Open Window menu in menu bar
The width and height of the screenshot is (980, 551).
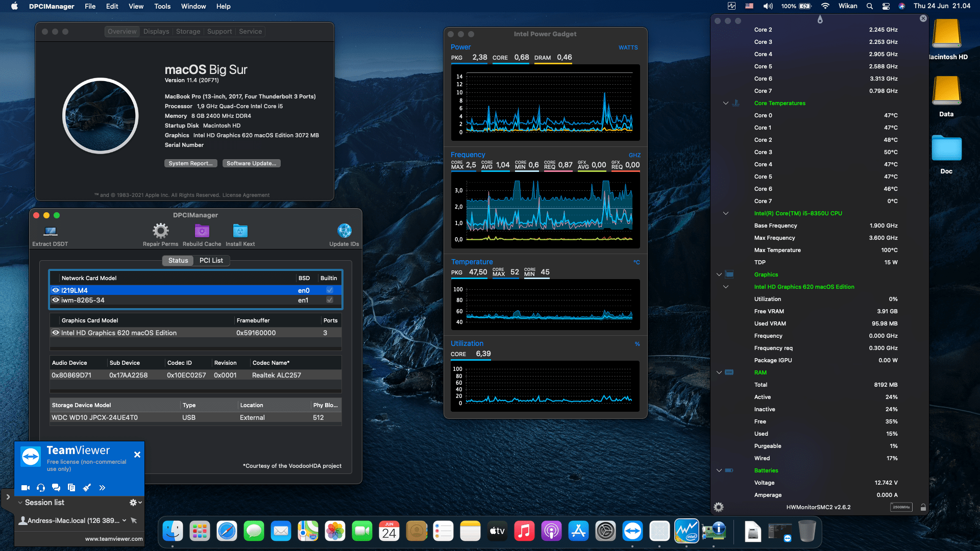coord(193,6)
